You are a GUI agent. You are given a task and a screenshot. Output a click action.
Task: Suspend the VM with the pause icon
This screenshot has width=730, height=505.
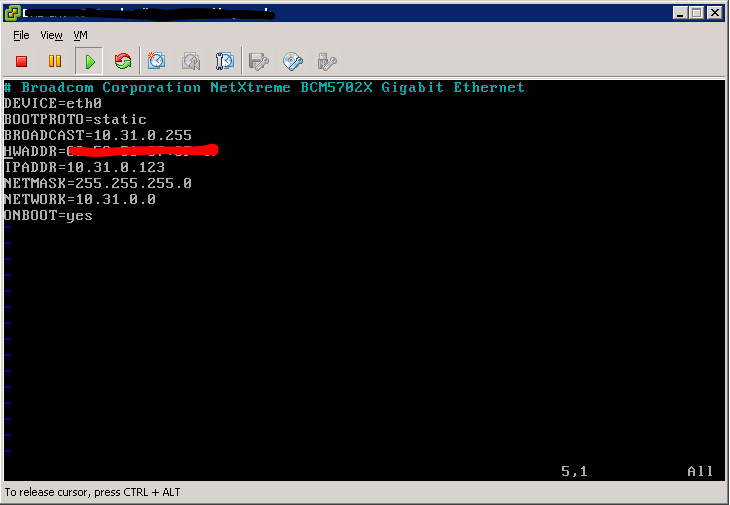pyautogui.click(x=55, y=61)
